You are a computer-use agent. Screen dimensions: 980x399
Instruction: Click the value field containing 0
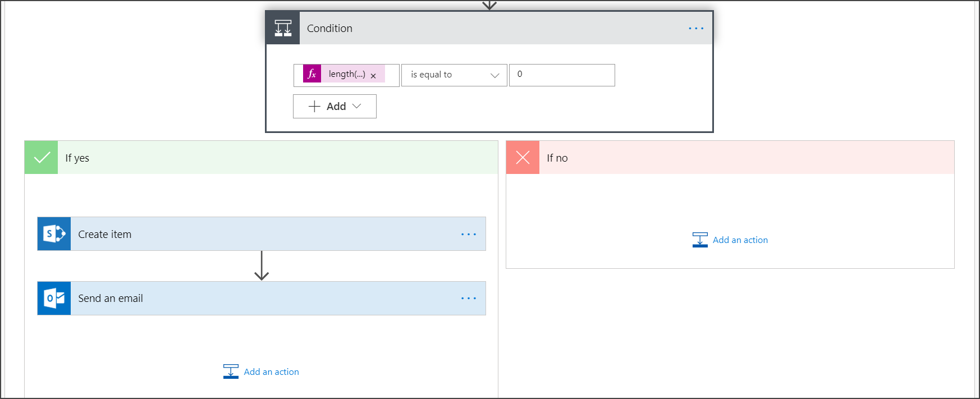coord(562,75)
